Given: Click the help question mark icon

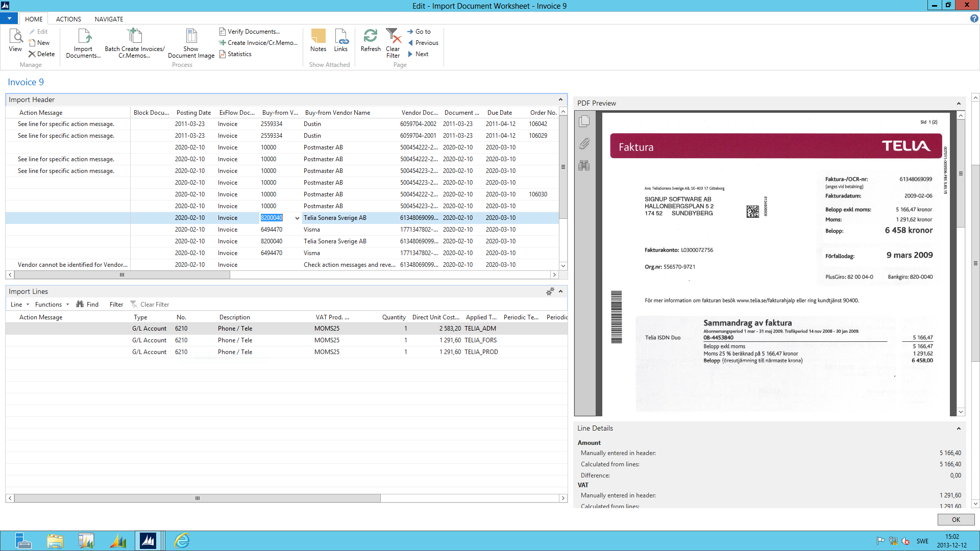Looking at the screenshot, I should (x=974, y=18).
